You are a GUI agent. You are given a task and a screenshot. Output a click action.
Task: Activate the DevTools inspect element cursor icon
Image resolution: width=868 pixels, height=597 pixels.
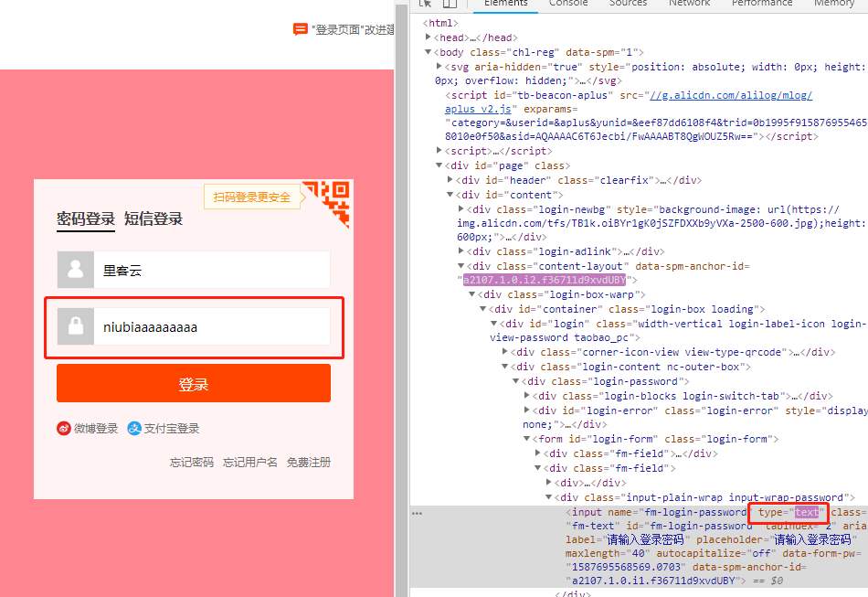pos(425,4)
